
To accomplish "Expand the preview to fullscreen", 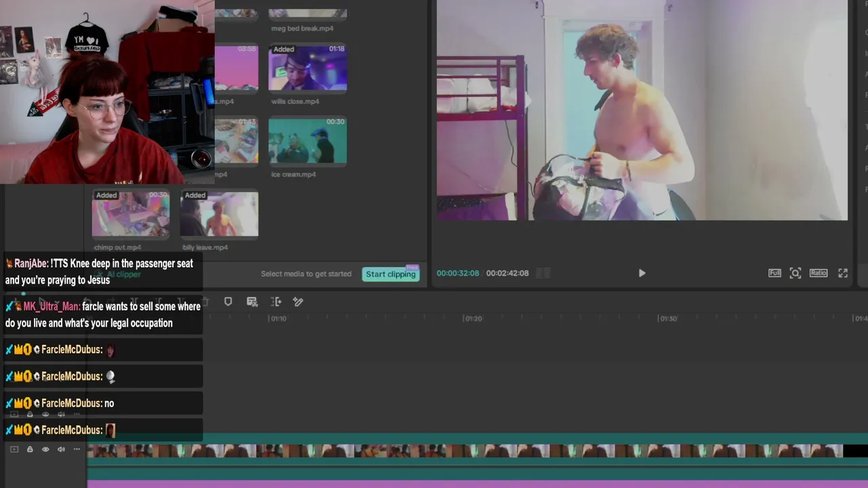I will [843, 273].
